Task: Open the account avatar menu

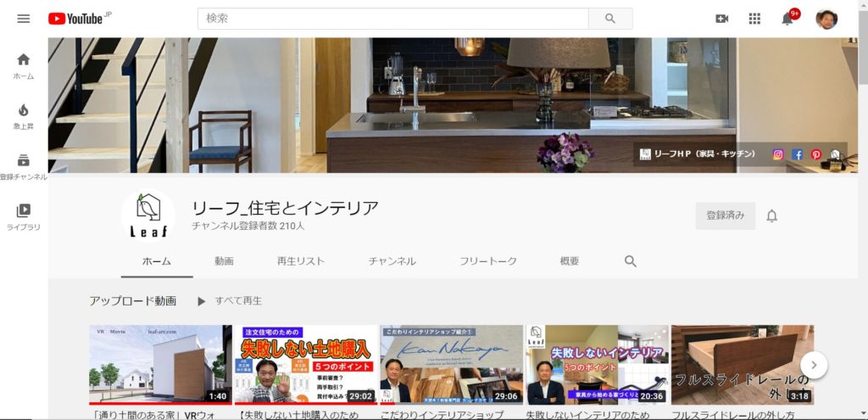Action: coord(826,19)
